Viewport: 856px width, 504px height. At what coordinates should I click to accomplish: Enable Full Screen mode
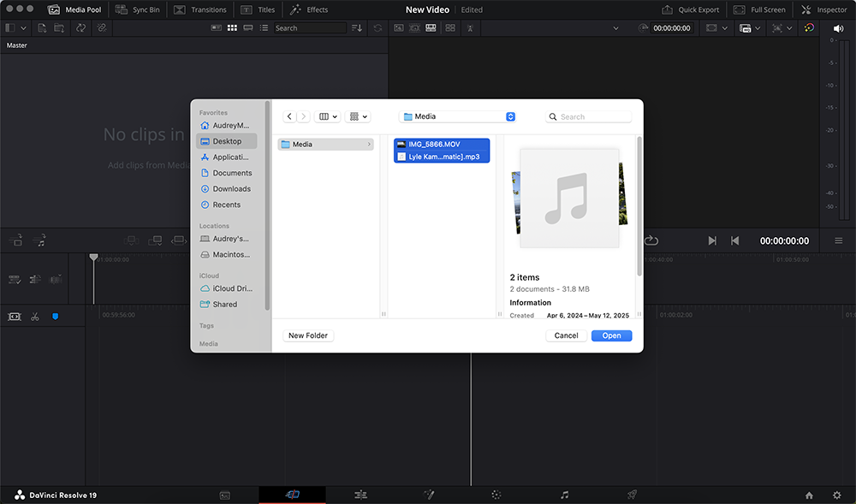(759, 9)
